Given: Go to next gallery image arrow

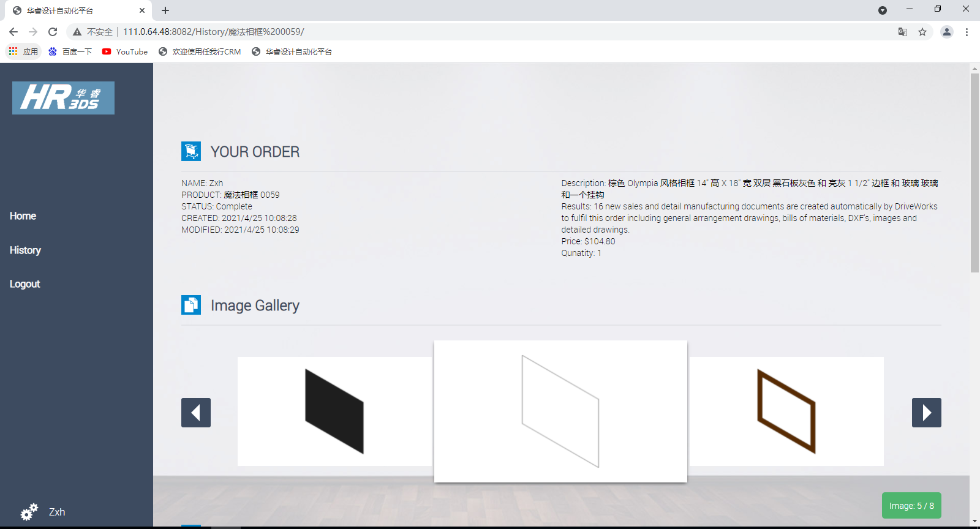Looking at the screenshot, I should [926, 413].
